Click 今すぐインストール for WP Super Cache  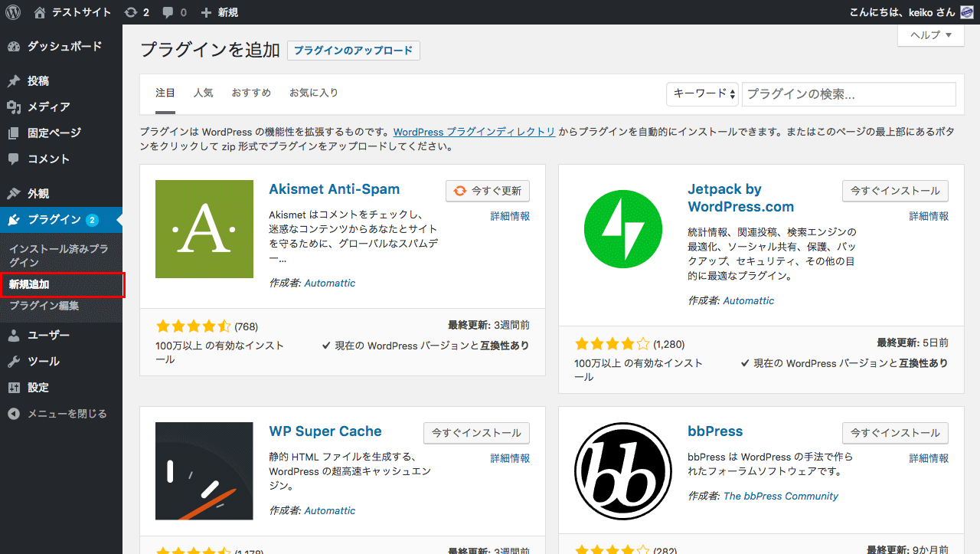click(x=476, y=433)
